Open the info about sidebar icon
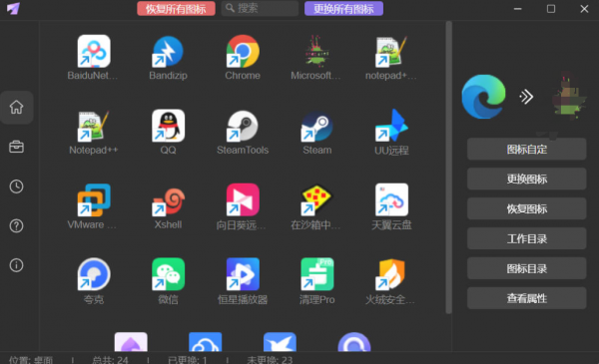Viewport: 599px width, 364px height. (x=16, y=265)
